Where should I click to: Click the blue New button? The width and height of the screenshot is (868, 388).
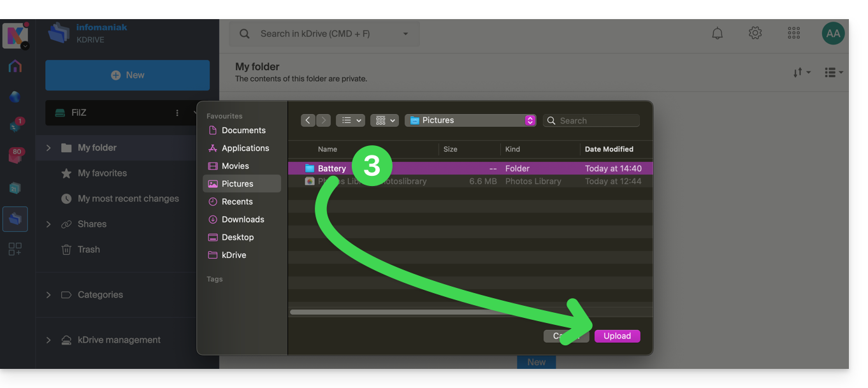coord(127,75)
